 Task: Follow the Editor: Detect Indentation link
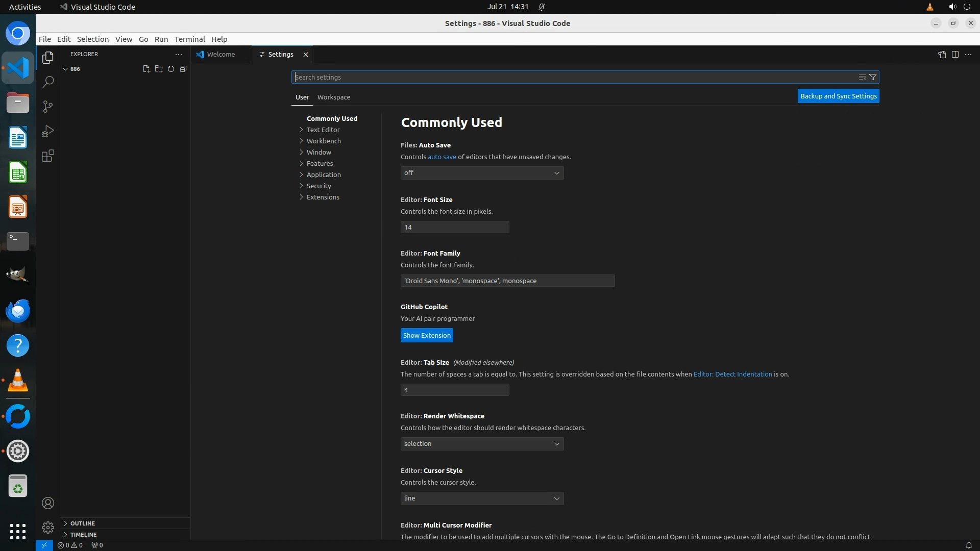pyautogui.click(x=732, y=374)
